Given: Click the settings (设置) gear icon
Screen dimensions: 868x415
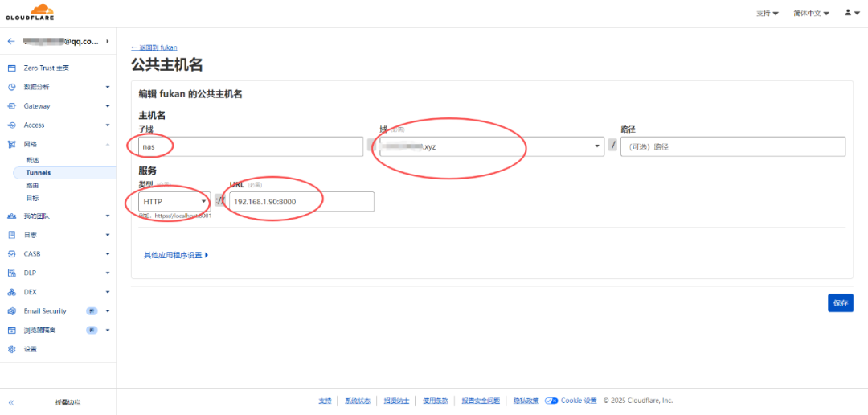Looking at the screenshot, I should click(x=11, y=349).
